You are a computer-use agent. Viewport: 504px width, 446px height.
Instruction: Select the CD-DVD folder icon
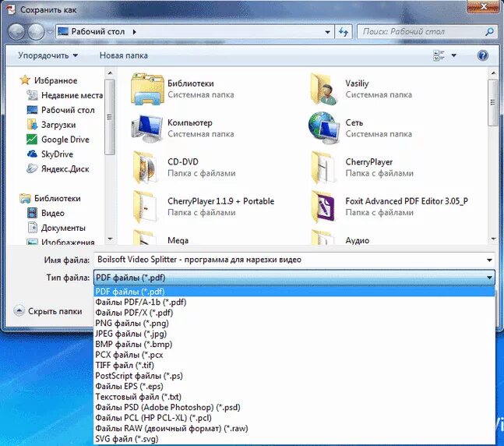(x=146, y=168)
